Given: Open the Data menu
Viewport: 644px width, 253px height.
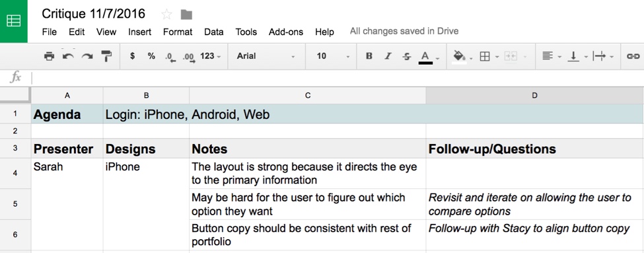Looking at the screenshot, I should 214,32.
